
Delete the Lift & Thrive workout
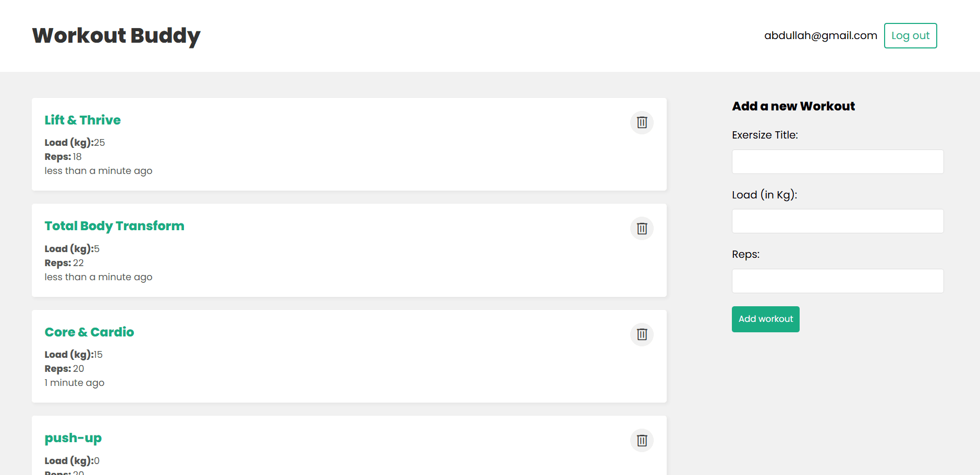pos(642,122)
